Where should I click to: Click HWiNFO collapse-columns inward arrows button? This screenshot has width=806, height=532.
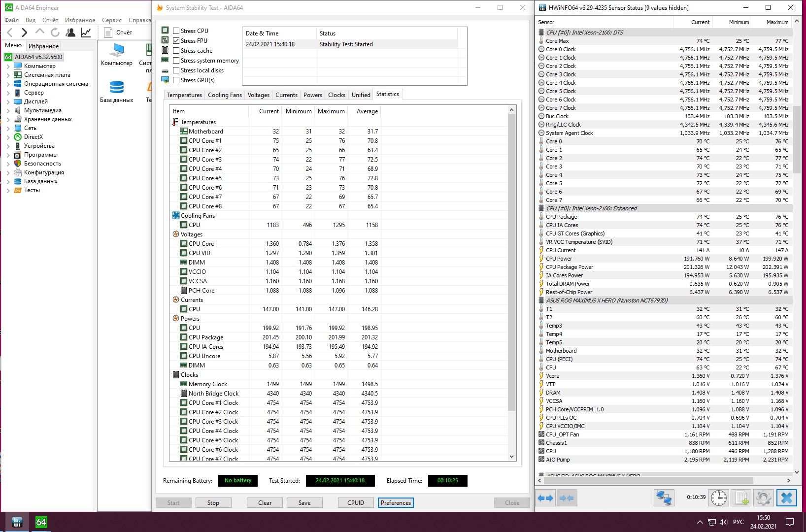click(x=567, y=498)
